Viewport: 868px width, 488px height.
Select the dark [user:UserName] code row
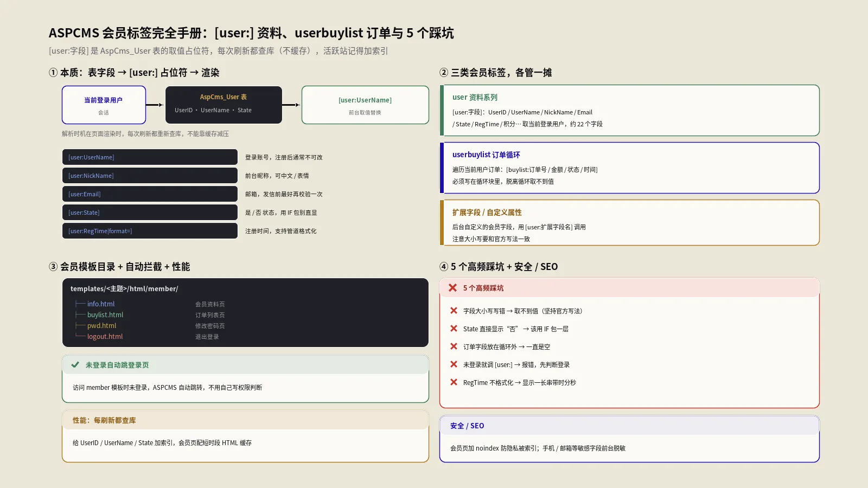[x=150, y=157]
